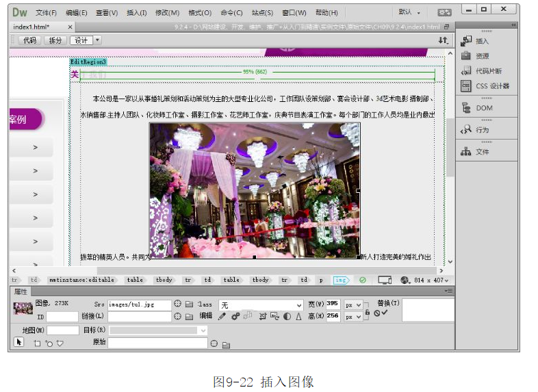Open the 插入 panel
The width and height of the screenshot is (538, 392).
(482, 41)
